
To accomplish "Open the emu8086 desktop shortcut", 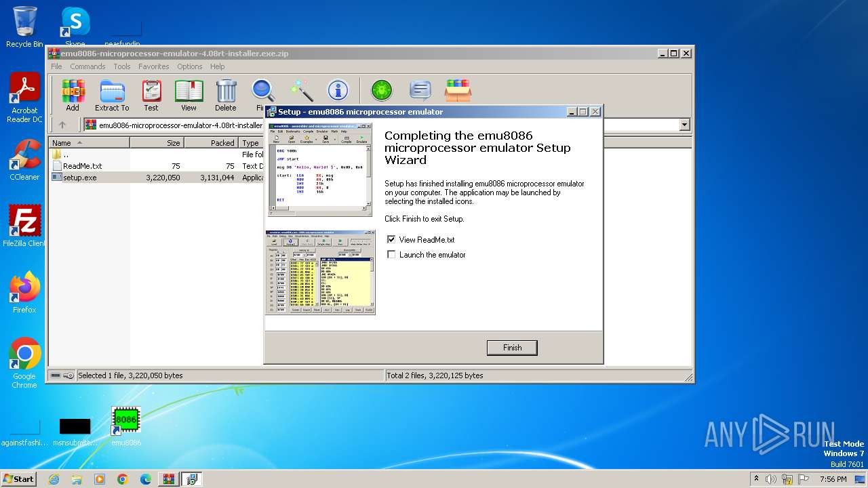I will [126, 426].
